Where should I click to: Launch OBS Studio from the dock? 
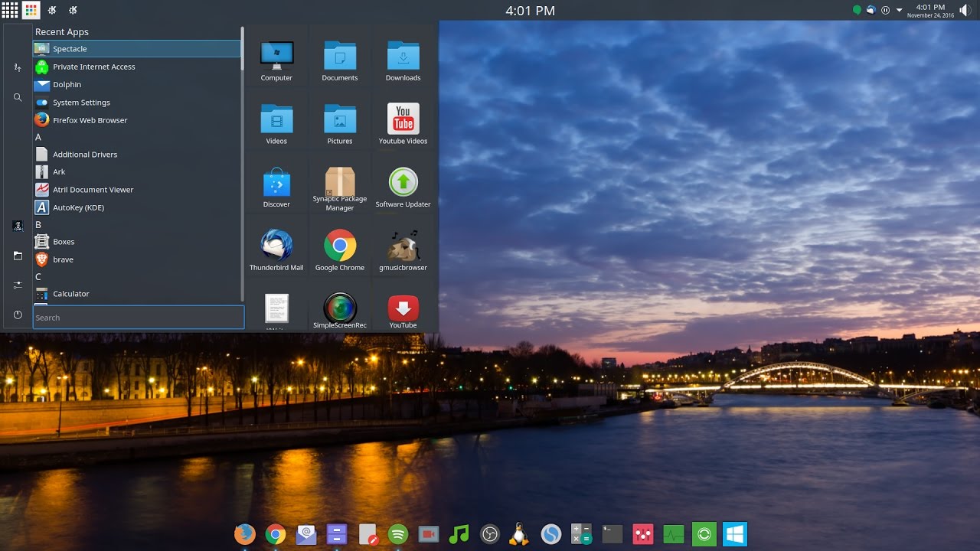(x=490, y=533)
